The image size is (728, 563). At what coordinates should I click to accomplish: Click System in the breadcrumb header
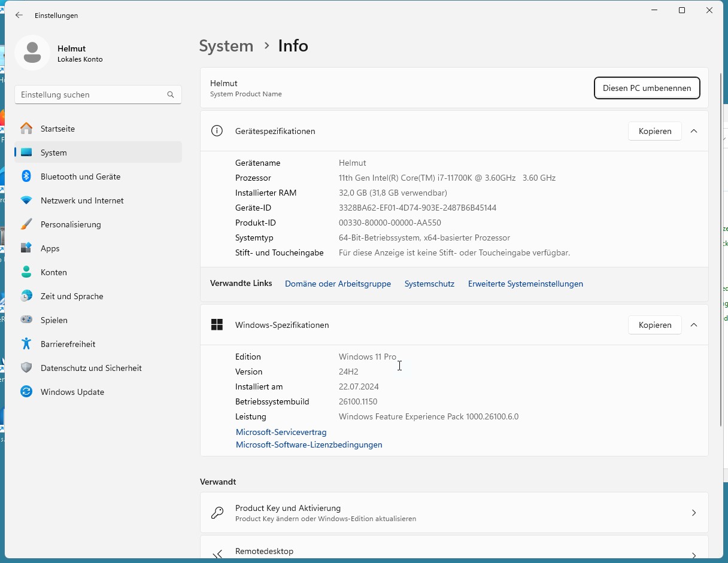coord(226,46)
